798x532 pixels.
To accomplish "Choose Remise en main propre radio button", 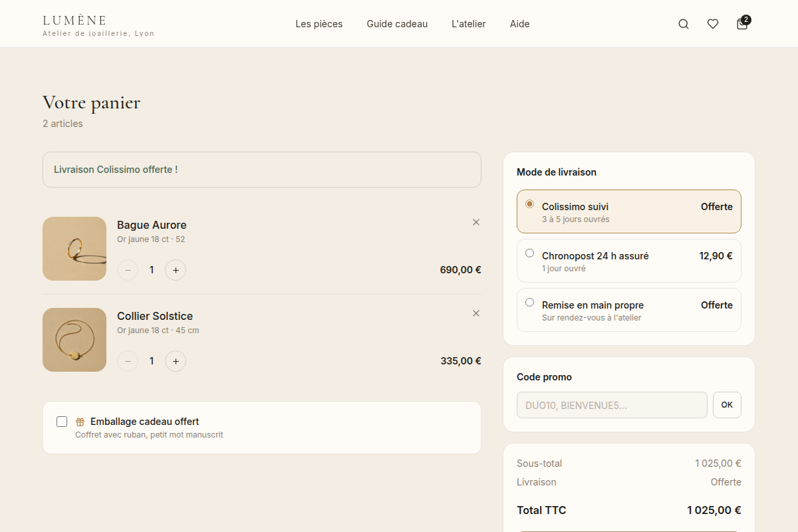I will (x=529, y=302).
